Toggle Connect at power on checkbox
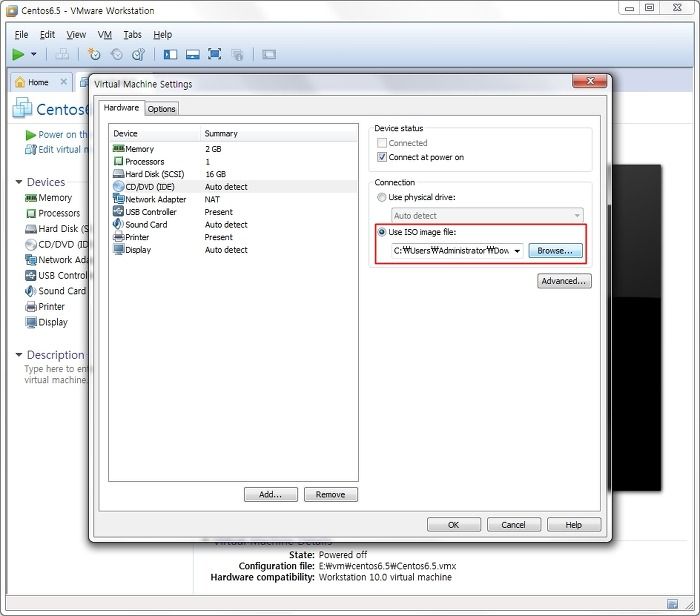This screenshot has width=700, height=616. [382, 157]
